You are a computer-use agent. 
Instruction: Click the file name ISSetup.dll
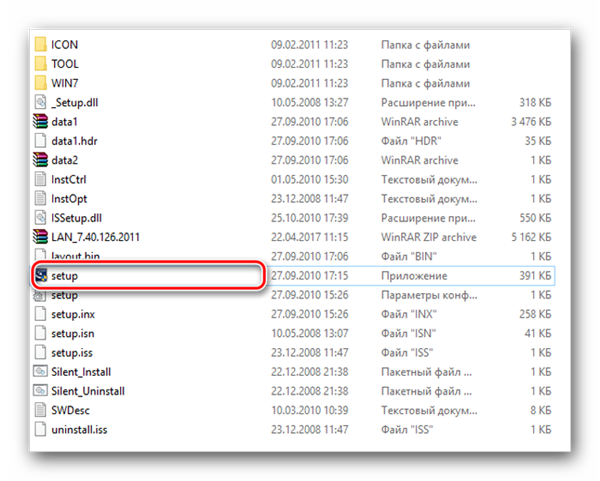pyautogui.click(x=77, y=218)
